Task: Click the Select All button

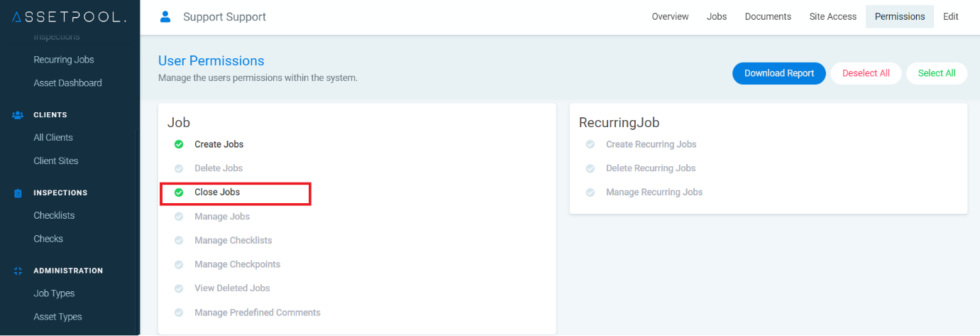Action: pos(937,73)
